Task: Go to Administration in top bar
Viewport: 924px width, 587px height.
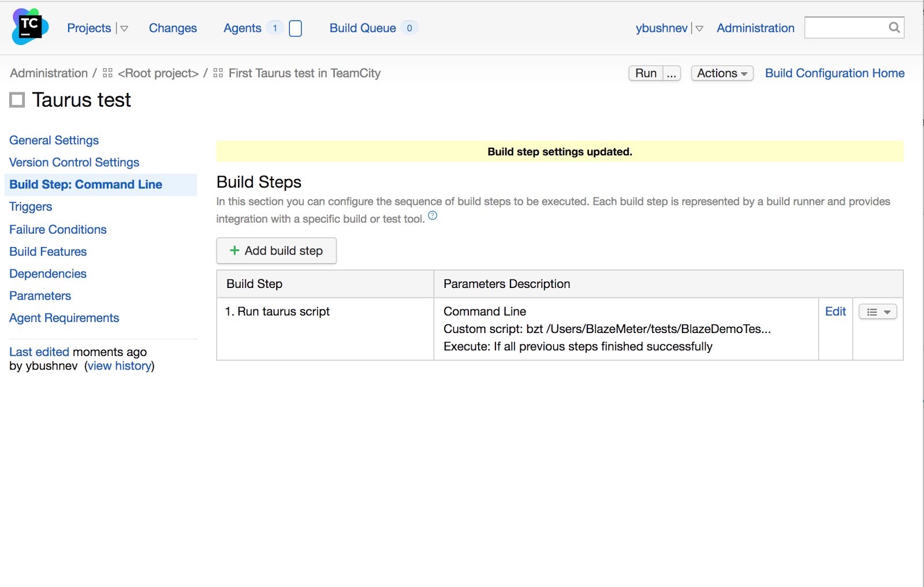Action: coord(755,28)
